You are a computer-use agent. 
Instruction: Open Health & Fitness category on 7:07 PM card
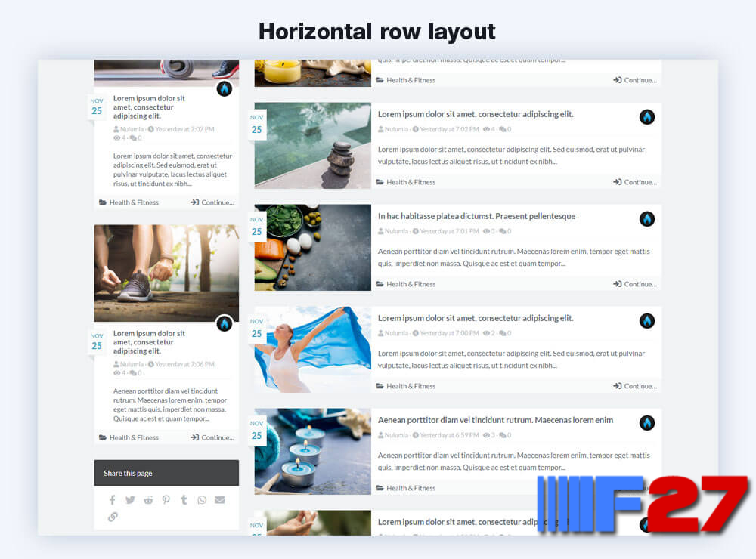pyautogui.click(x=129, y=202)
